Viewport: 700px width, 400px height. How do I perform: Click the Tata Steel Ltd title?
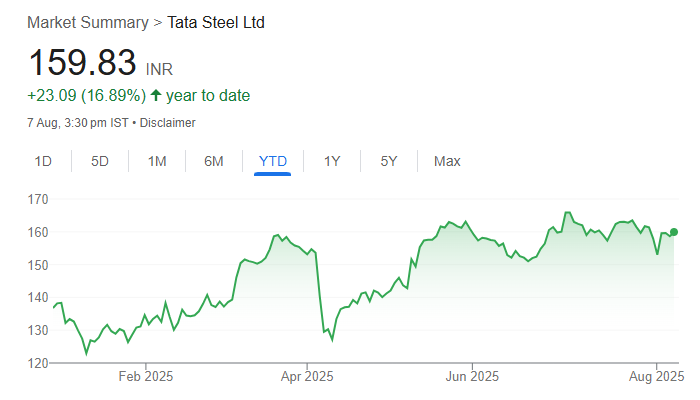pyautogui.click(x=216, y=22)
